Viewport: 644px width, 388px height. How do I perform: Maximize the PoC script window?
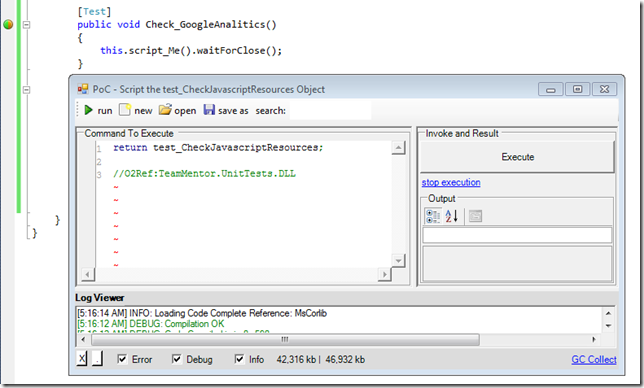click(577, 89)
